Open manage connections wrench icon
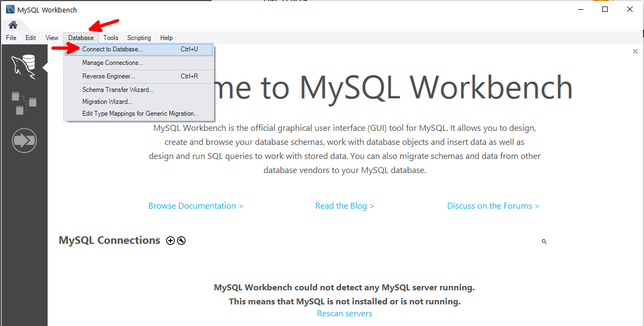The image size is (644, 326). click(181, 241)
